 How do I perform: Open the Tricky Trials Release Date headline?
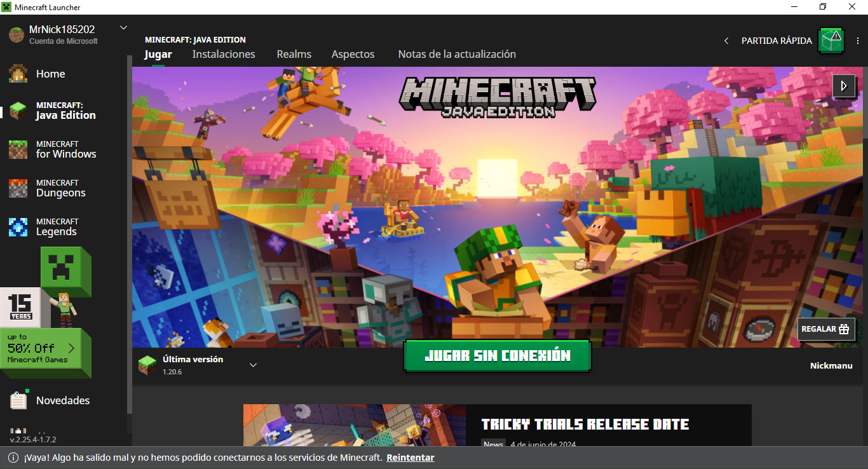click(x=585, y=425)
